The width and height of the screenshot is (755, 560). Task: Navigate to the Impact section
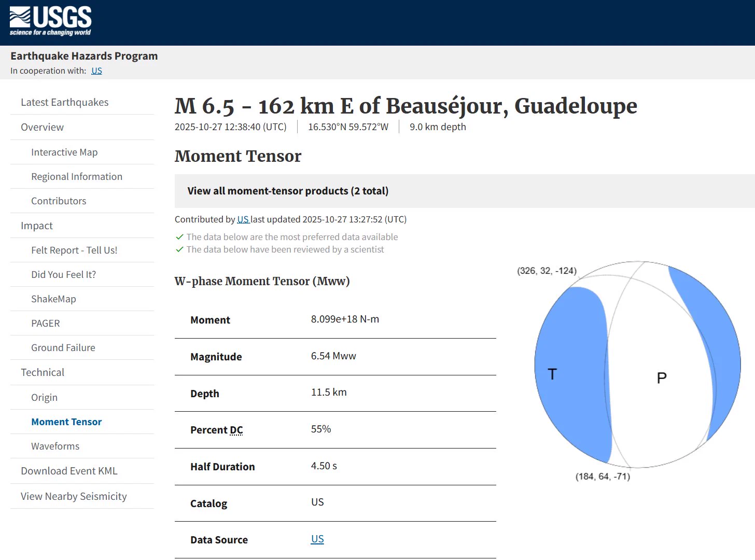[37, 226]
